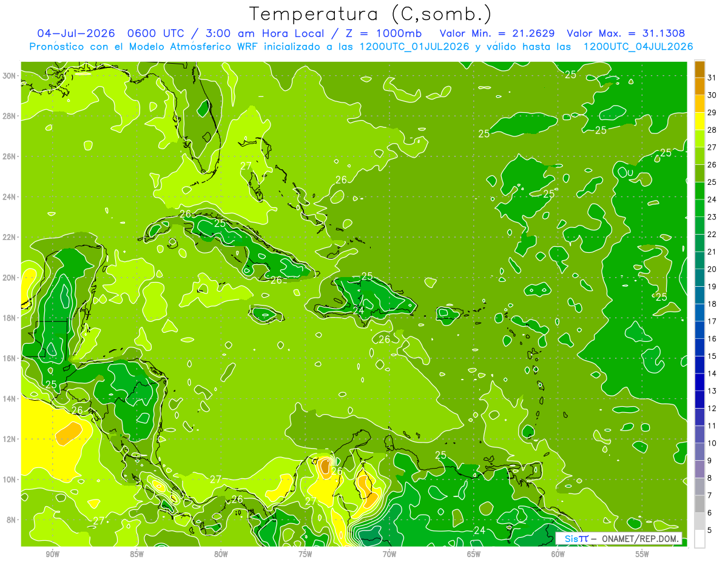Image resolution: width=728 pixels, height=562 pixels.
Task: Click the '85W' longitude axis label
Action: pyautogui.click(x=136, y=554)
